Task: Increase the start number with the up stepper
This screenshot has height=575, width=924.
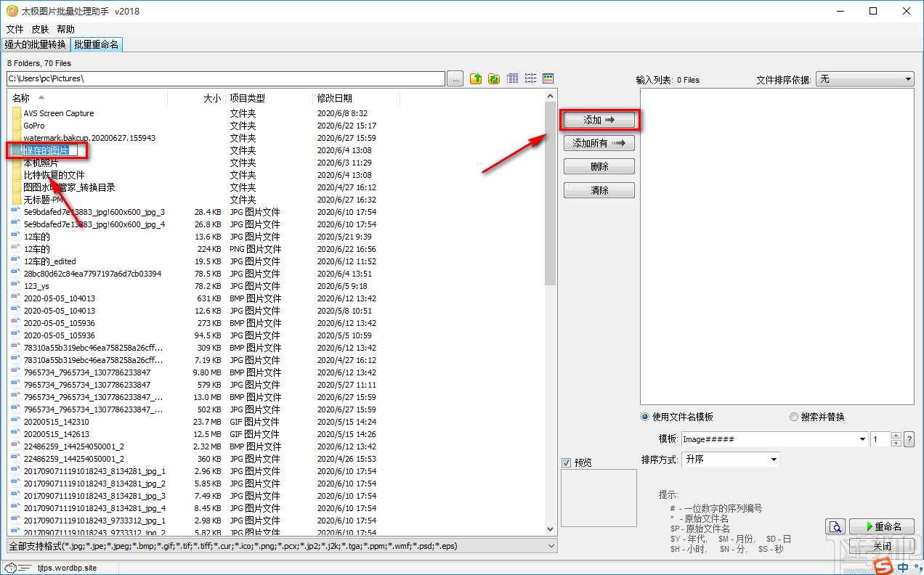Action: tap(896, 436)
